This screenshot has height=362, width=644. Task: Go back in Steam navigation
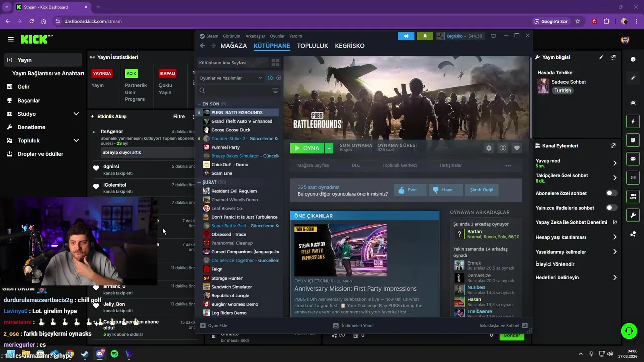(x=203, y=46)
